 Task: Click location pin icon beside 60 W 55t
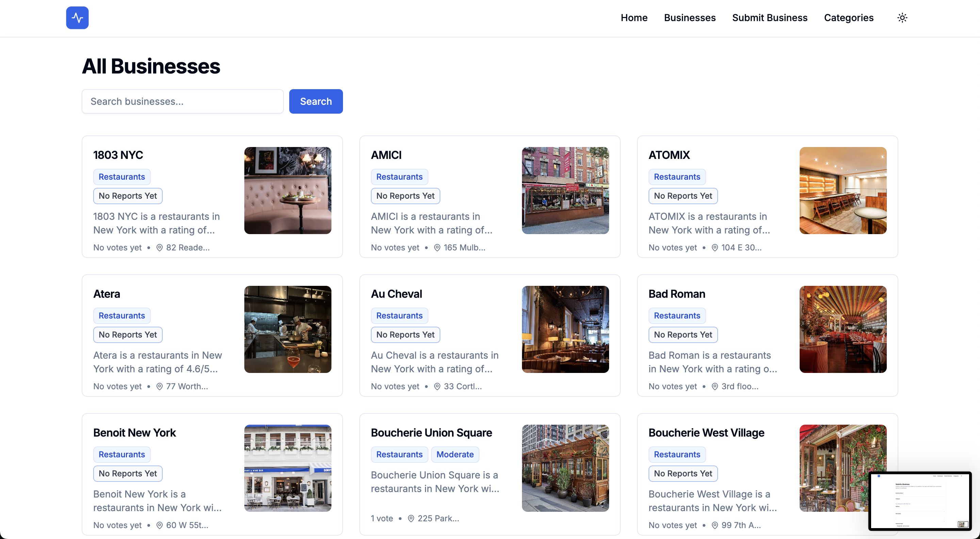(x=160, y=526)
